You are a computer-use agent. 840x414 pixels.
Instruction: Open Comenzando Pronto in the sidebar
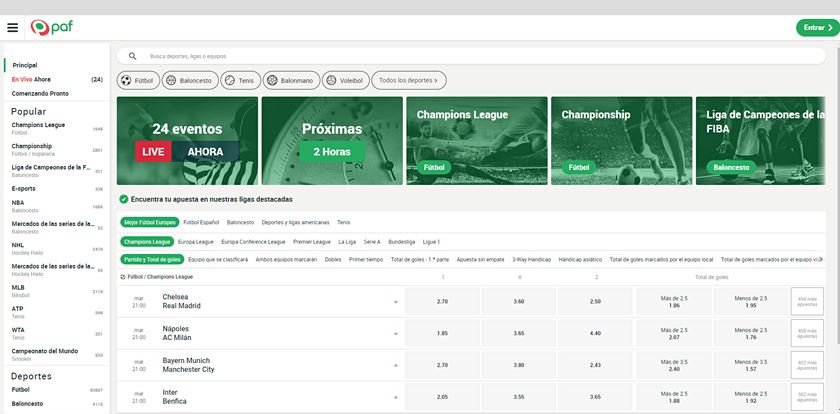point(40,93)
